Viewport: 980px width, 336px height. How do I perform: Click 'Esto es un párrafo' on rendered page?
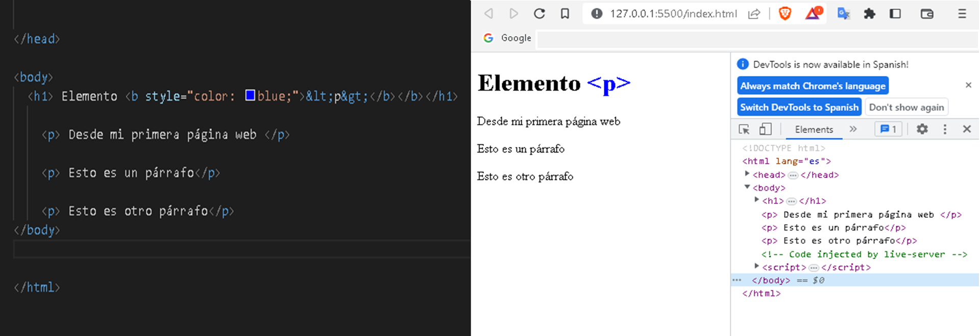click(521, 149)
